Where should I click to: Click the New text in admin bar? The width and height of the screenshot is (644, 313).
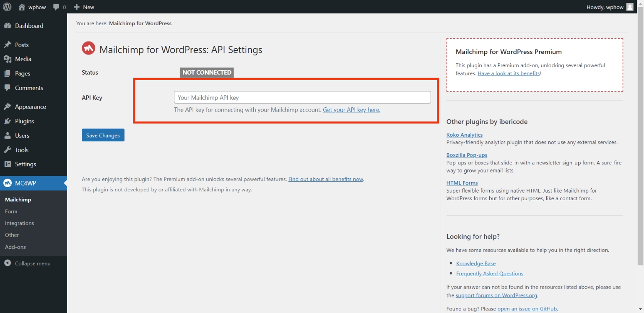tap(88, 7)
